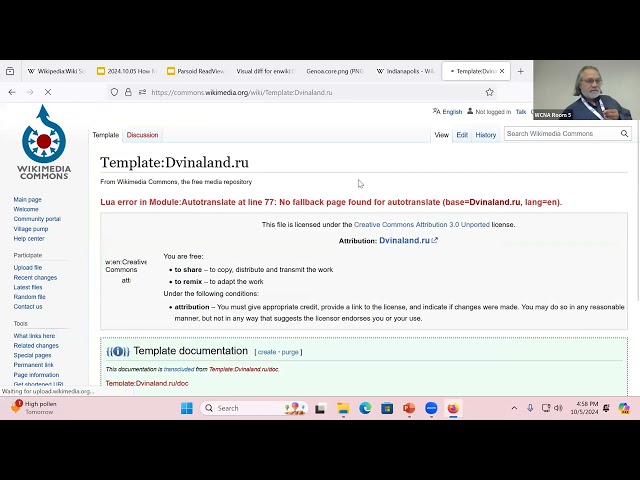Open the History tab
Screen dimensions: 640x480
(486, 135)
